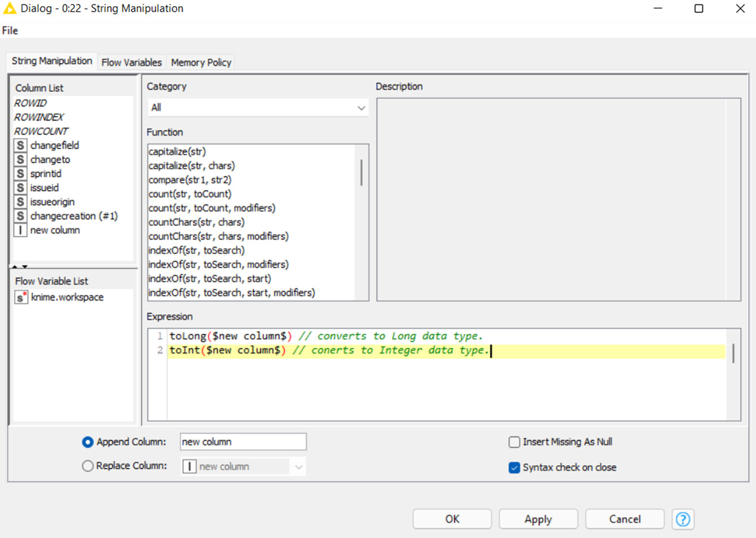Disable the Syntax check on close checkbox
This screenshot has height=538, width=756.
click(x=514, y=467)
